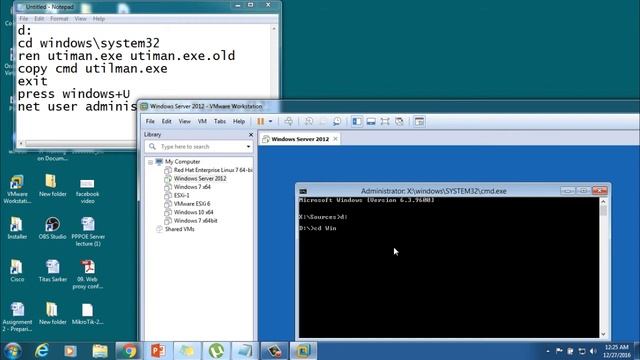Image resolution: width=640 pixels, height=360 pixels.
Task: Collapse the My Computer tree node
Action: point(150,162)
